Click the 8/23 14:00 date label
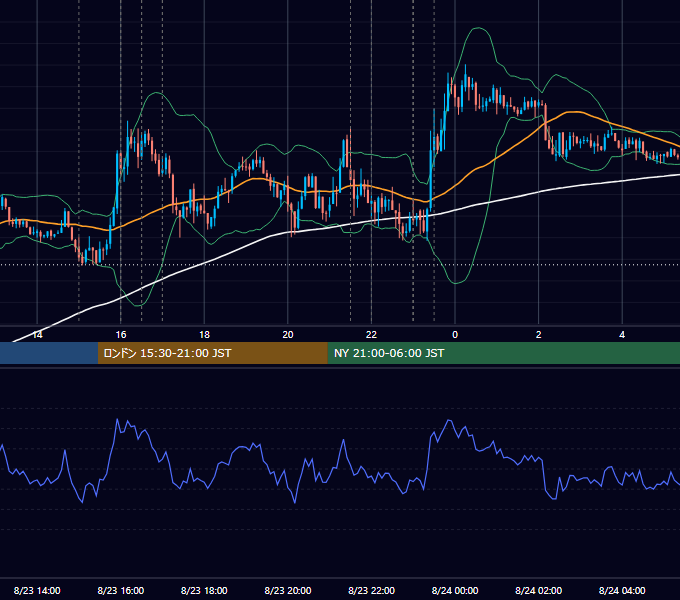This screenshot has width=680, height=600. [37, 590]
